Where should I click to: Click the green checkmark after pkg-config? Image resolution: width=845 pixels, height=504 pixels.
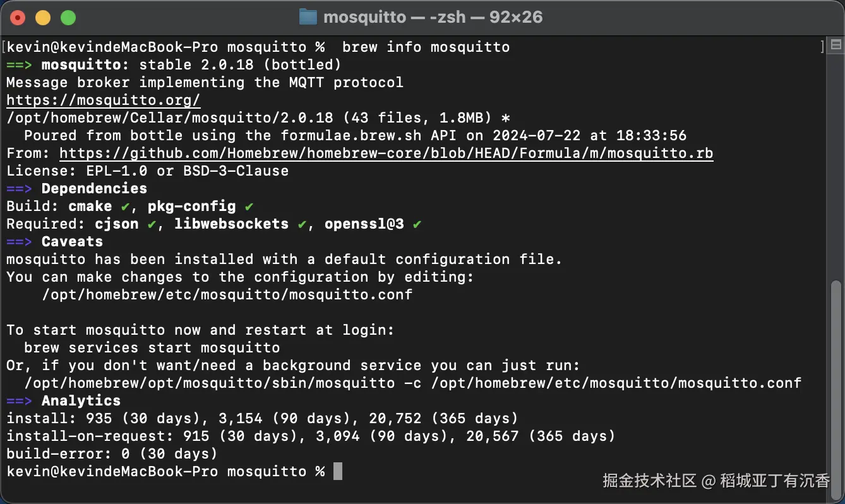pos(249,207)
